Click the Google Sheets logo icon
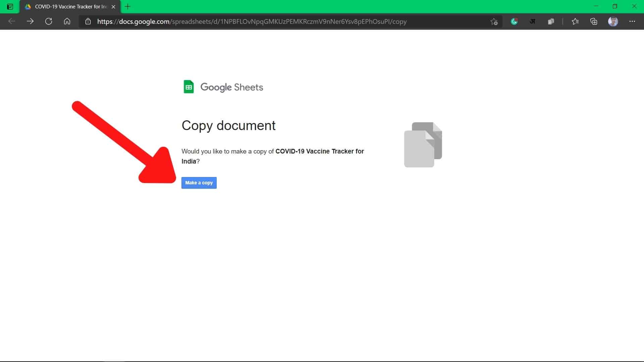The image size is (644, 362). click(189, 87)
